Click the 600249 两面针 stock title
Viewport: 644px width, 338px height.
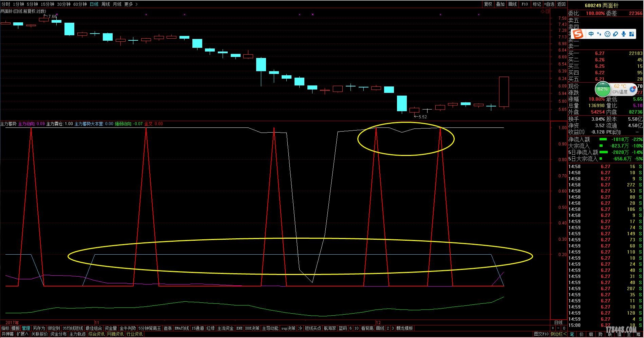click(602, 5)
